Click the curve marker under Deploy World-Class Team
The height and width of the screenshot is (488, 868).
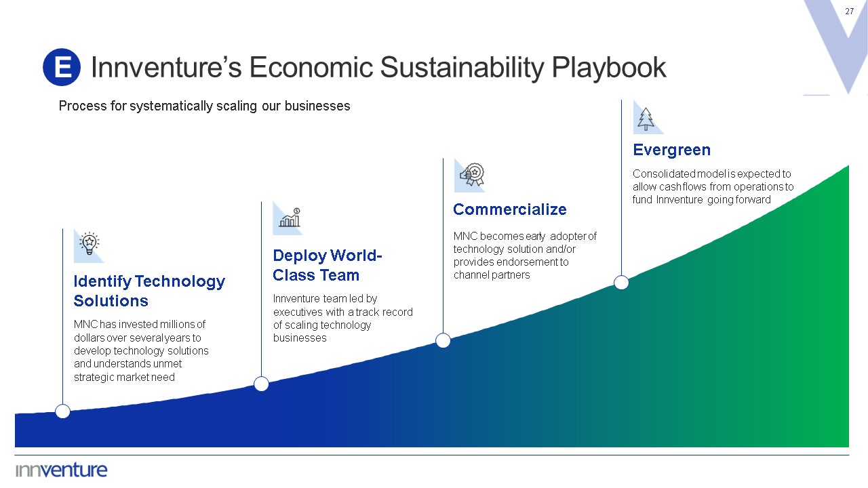261,384
